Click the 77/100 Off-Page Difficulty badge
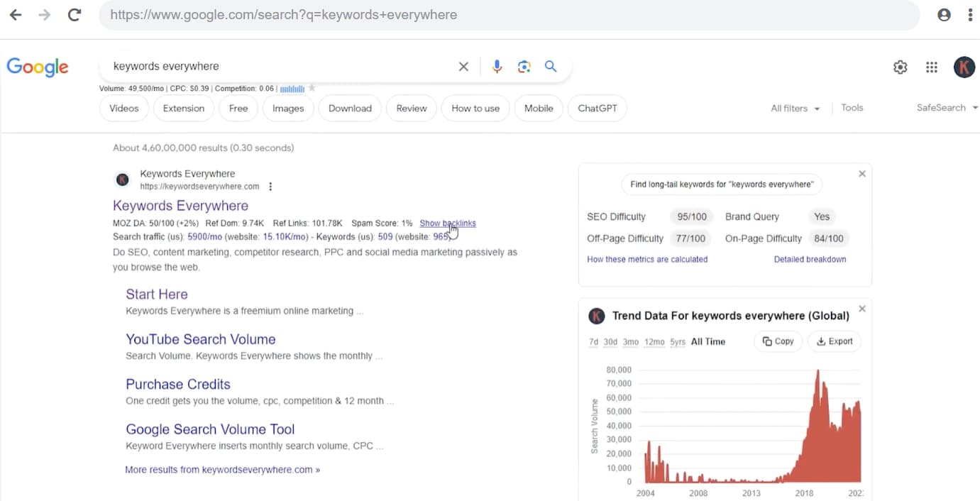The image size is (980, 501). [690, 239]
